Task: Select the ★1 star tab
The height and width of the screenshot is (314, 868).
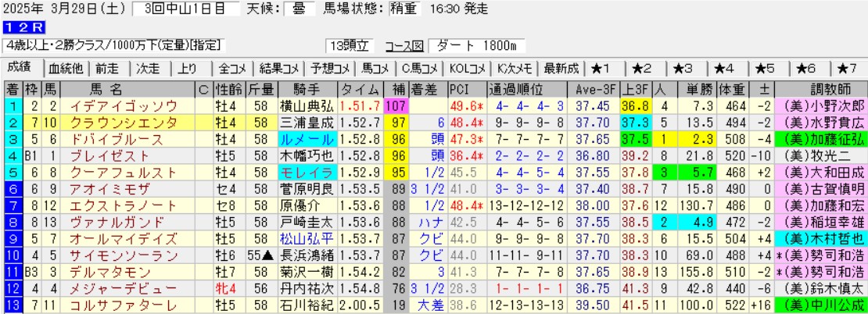Action: [605, 68]
